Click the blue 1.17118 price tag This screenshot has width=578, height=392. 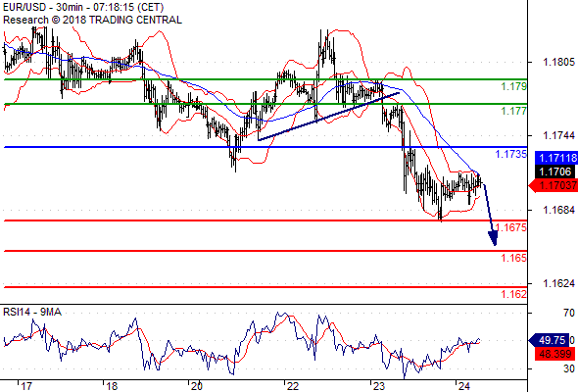(556, 158)
